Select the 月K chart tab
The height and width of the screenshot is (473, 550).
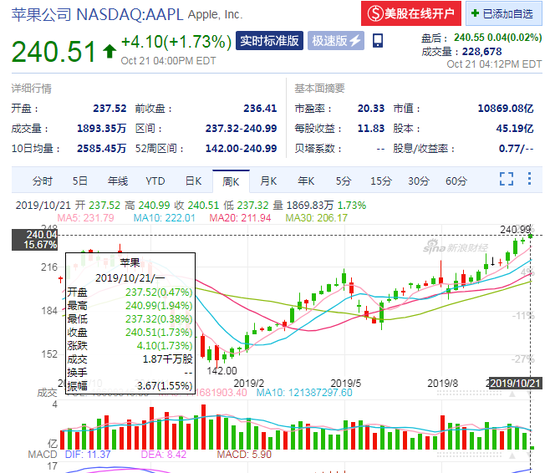268,181
